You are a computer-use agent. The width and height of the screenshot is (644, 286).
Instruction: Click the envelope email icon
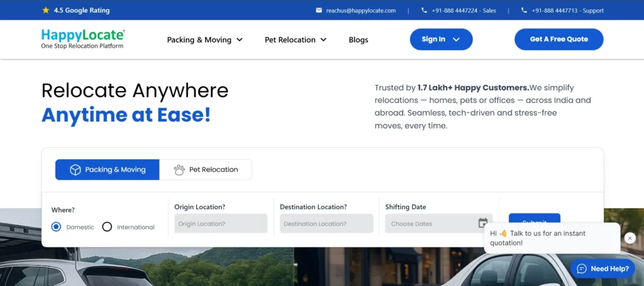(x=319, y=10)
